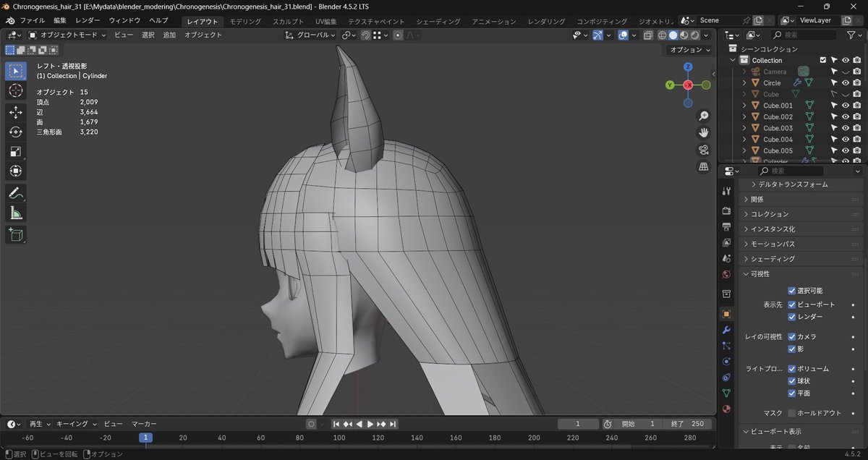Uncheck the レンダー visibility checkbox

click(x=791, y=317)
